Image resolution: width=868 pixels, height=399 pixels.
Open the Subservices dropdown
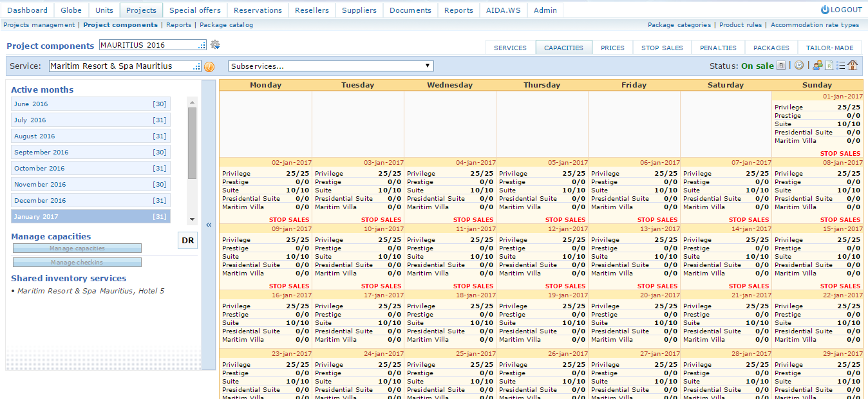pyautogui.click(x=330, y=66)
